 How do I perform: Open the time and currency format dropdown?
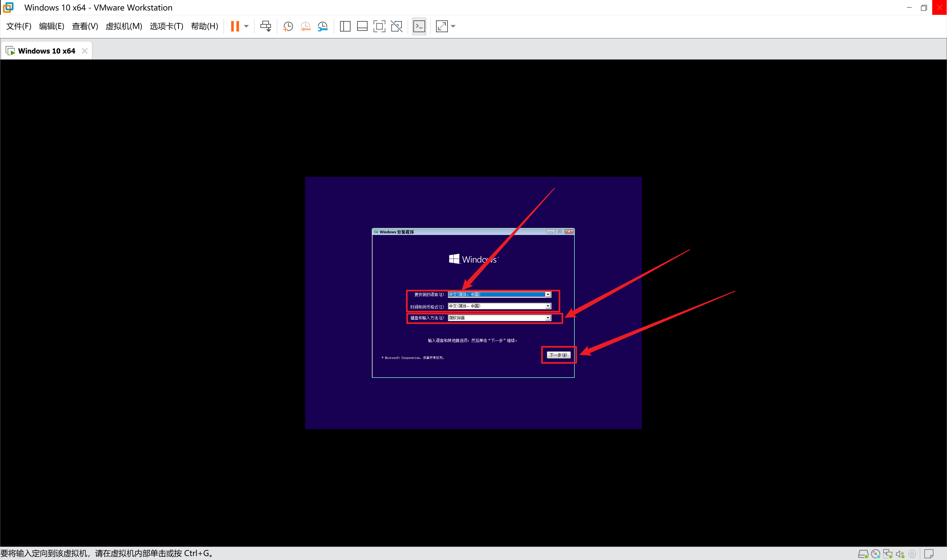pos(548,306)
